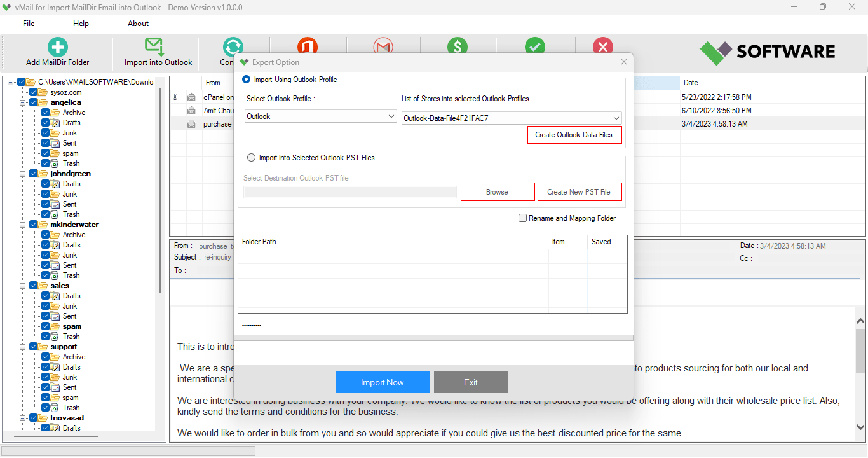Viewport: 868px width, 458px height.
Task: Click the green dollar sign toolbar icon
Action: [x=457, y=46]
